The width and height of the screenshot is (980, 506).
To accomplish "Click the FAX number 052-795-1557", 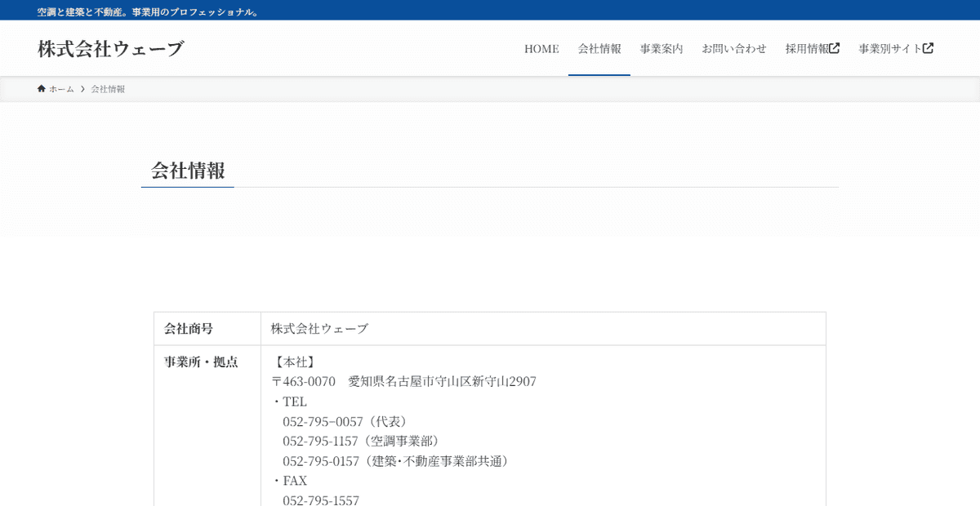I will point(322,500).
